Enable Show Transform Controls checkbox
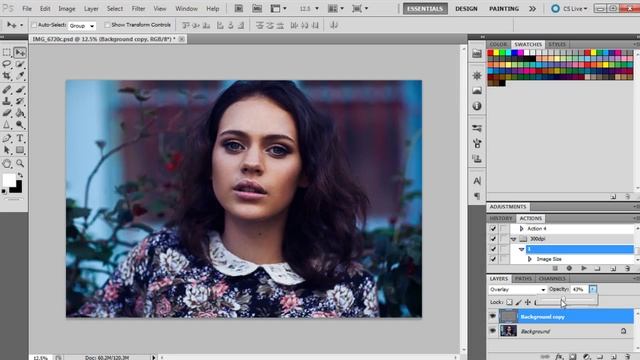640x360 pixels. pyautogui.click(x=107, y=25)
